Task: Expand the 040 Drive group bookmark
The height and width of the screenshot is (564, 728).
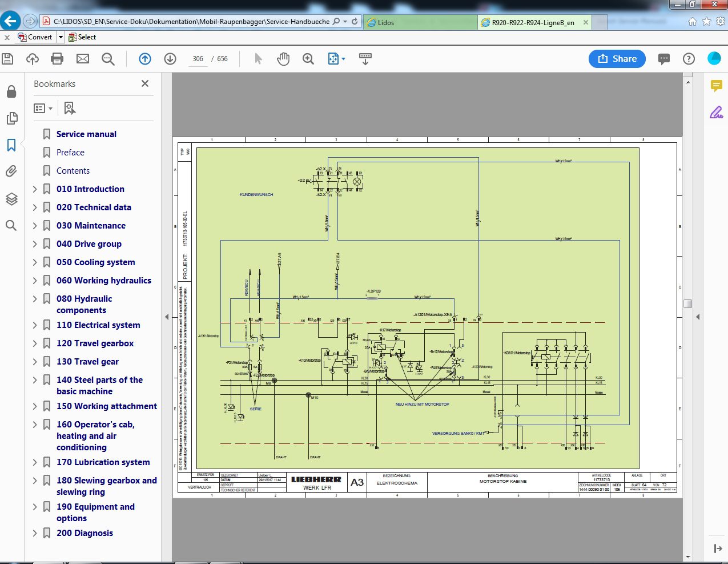Action: tap(35, 244)
